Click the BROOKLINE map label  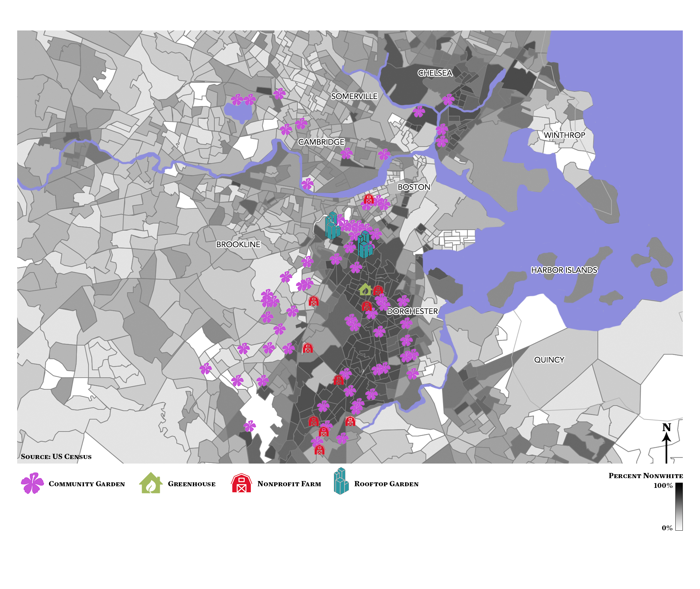coord(238,244)
